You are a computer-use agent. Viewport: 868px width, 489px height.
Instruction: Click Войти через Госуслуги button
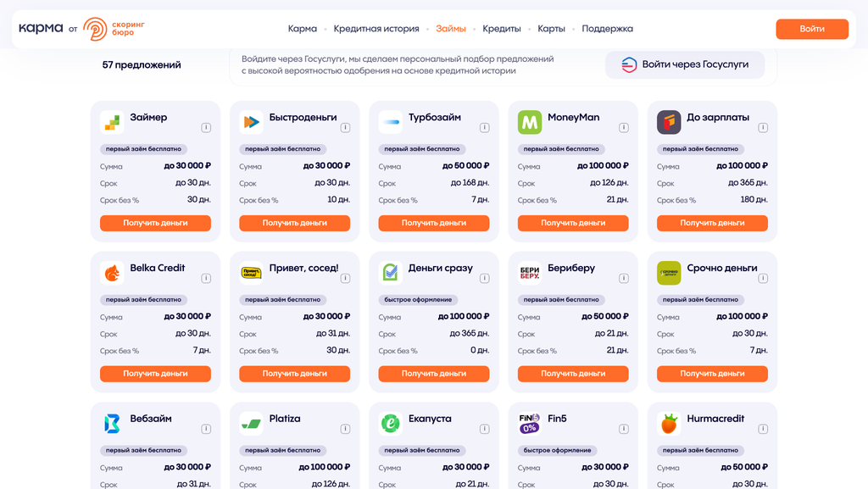[x=685, y=64]
